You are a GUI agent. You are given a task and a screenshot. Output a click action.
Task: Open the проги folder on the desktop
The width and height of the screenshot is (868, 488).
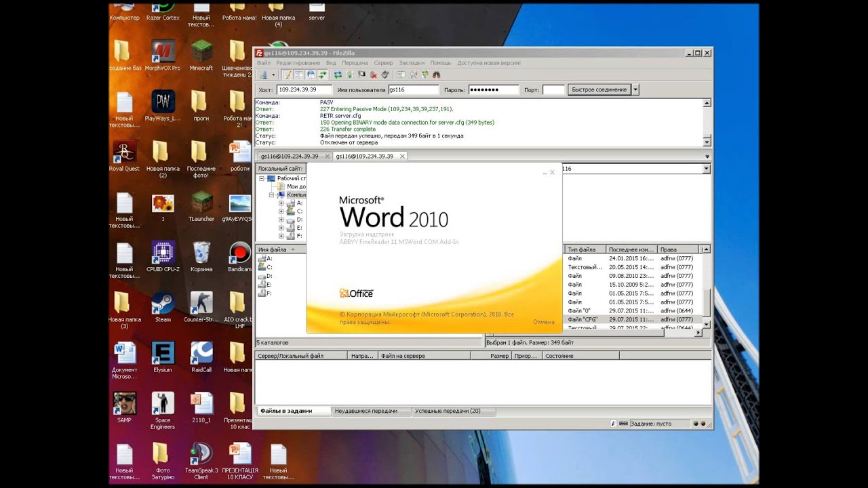(201, 106)
